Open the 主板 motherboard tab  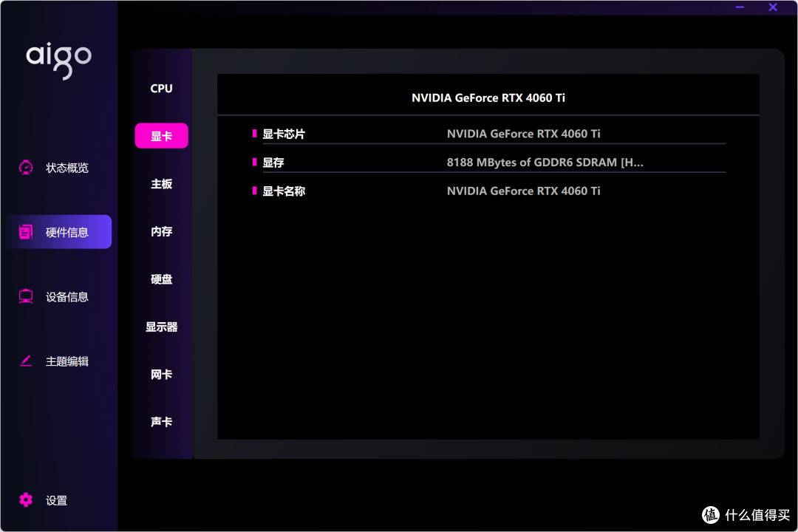tap(161, 184)
